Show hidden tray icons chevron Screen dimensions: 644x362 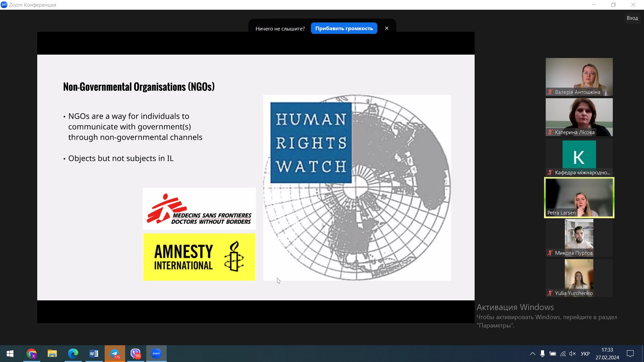pos(532,354)
